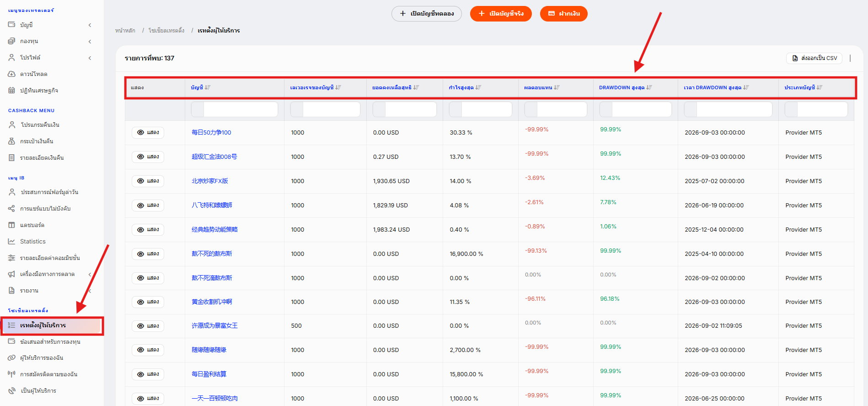Click eye แสดง button for 每日50力争100 row
Screen dimensions: 868x406
pos(148,133)
